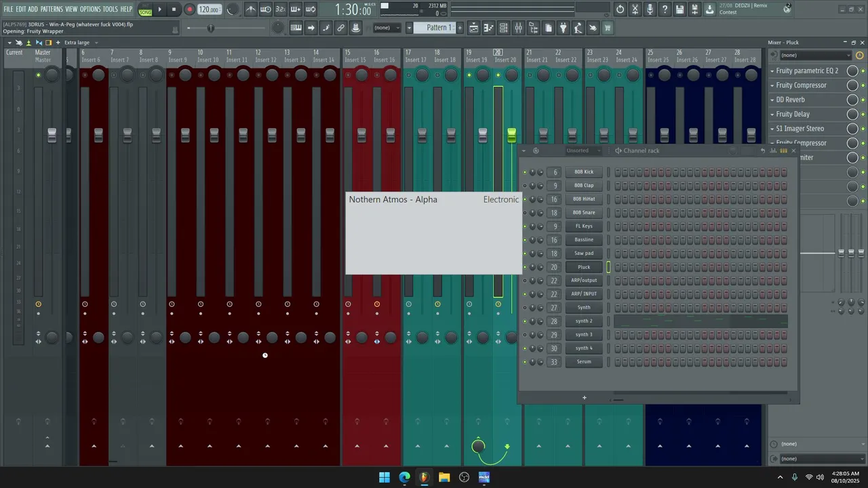Image resolution: width=868 pixels, height=488 pixels.
Task: Click the Export render icon
Action: pyautogui.click(x=695, y=9)
